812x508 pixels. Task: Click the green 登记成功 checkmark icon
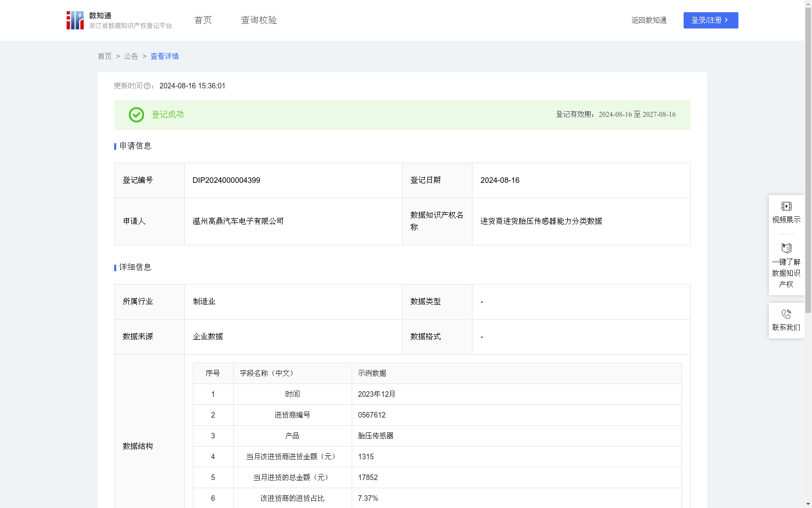point(136,115)
